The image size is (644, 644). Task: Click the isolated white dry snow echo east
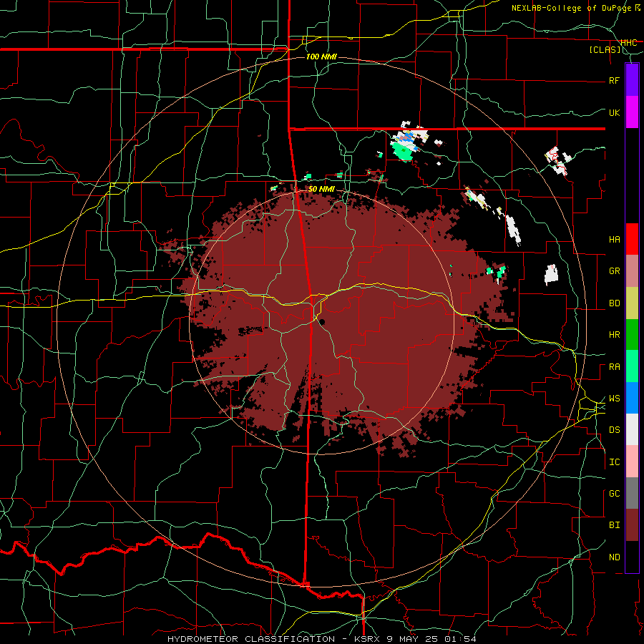click(551, 275)
